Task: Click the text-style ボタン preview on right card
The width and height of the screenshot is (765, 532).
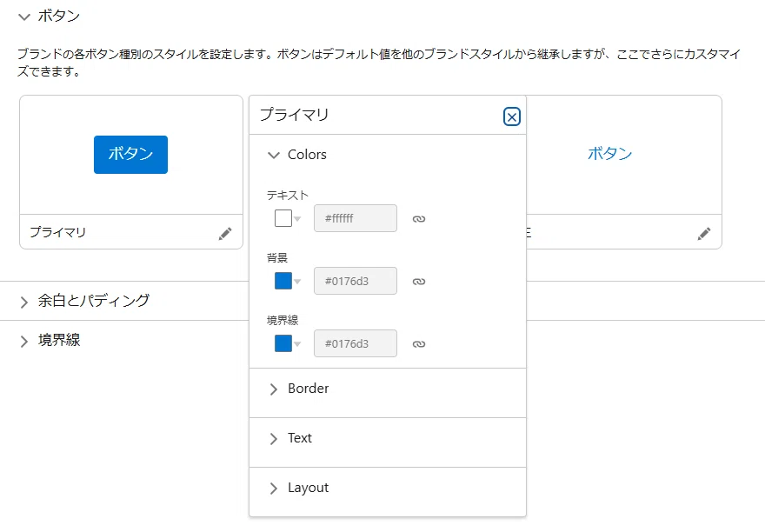Action: click(609, 153)
